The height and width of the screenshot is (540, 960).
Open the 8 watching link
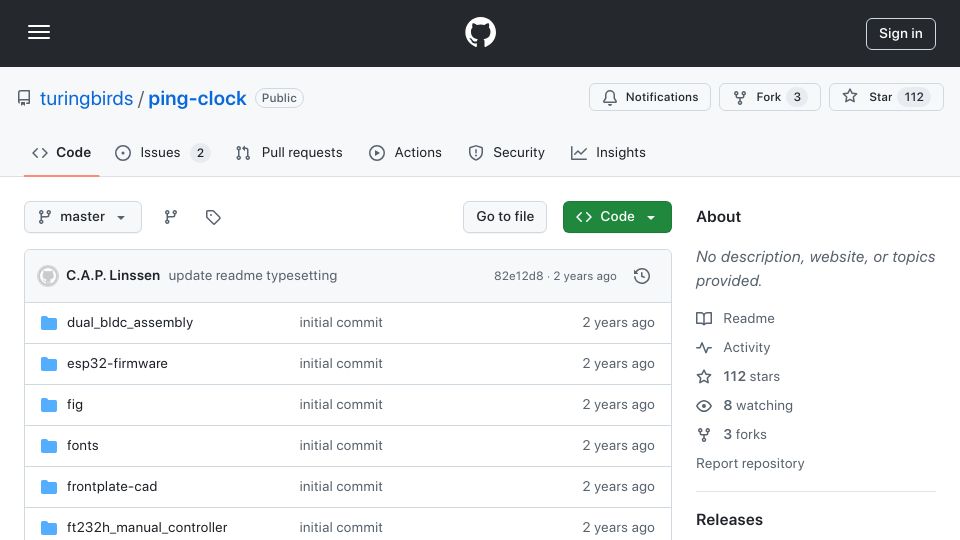click(744, 405)
